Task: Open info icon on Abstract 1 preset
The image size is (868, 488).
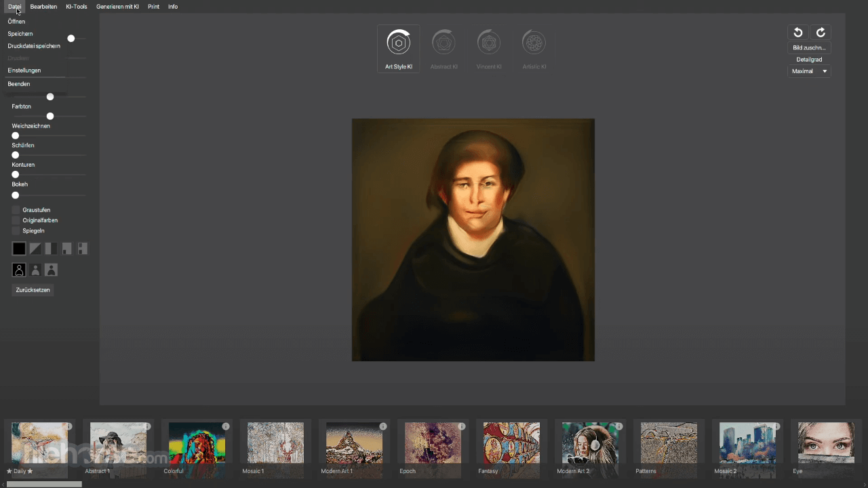Action: coord(147,426)
